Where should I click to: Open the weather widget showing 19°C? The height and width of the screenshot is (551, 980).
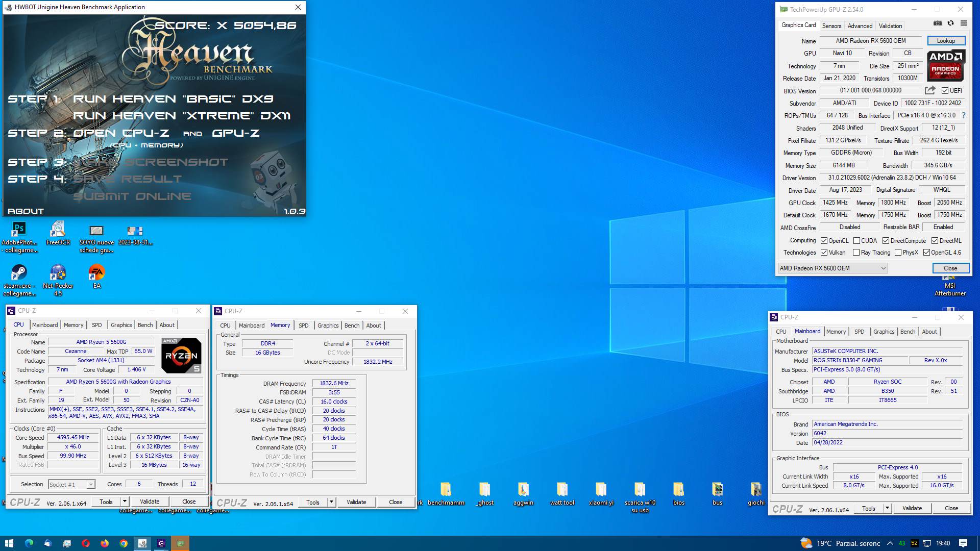pyautogui.click(x=840, y=543)
